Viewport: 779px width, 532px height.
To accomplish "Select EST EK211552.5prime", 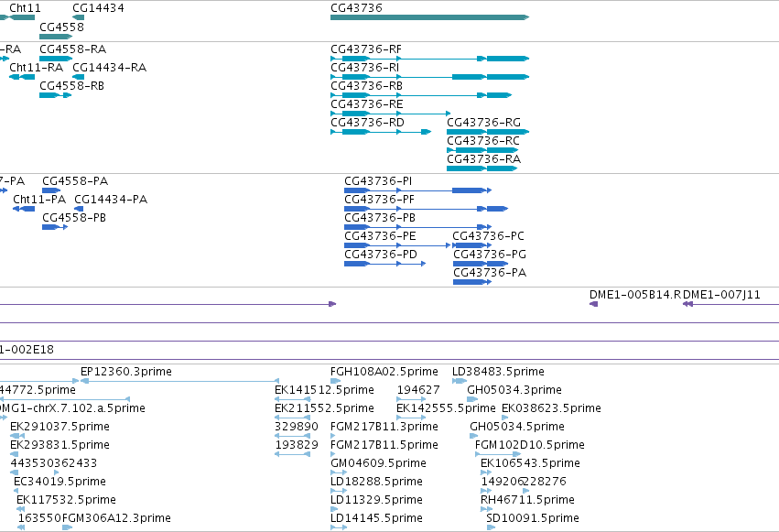I will (x=293, y=418).
